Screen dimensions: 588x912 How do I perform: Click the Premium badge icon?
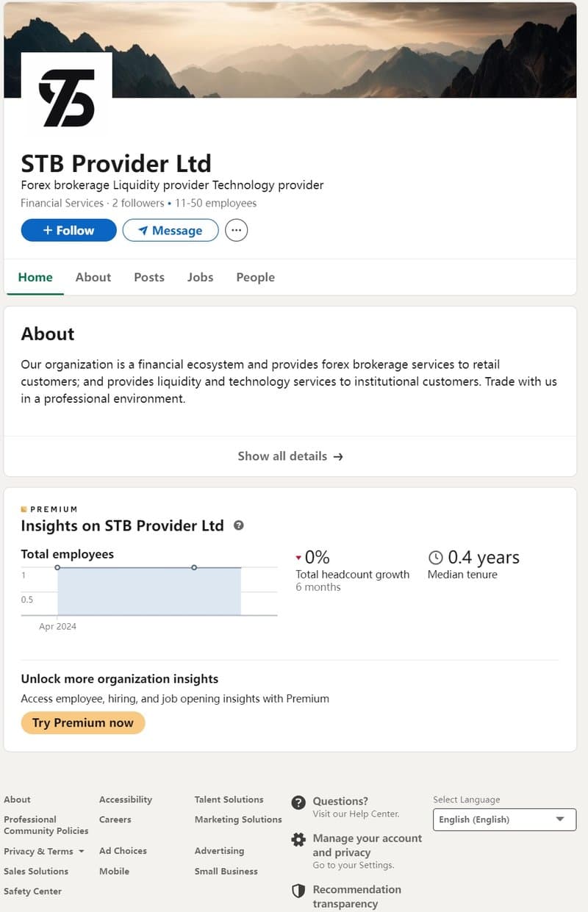pos(24,509)
